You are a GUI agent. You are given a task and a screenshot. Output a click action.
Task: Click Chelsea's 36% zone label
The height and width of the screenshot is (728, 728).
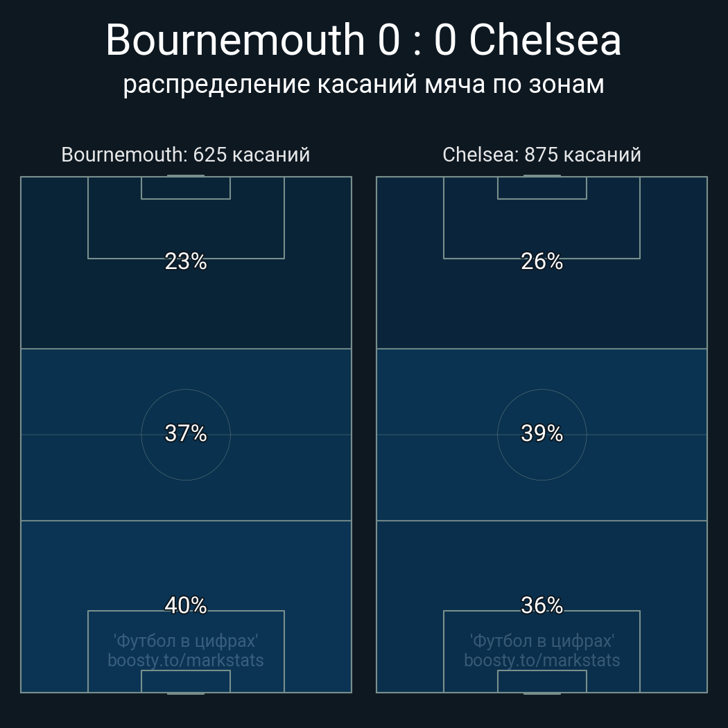[541, 605]
